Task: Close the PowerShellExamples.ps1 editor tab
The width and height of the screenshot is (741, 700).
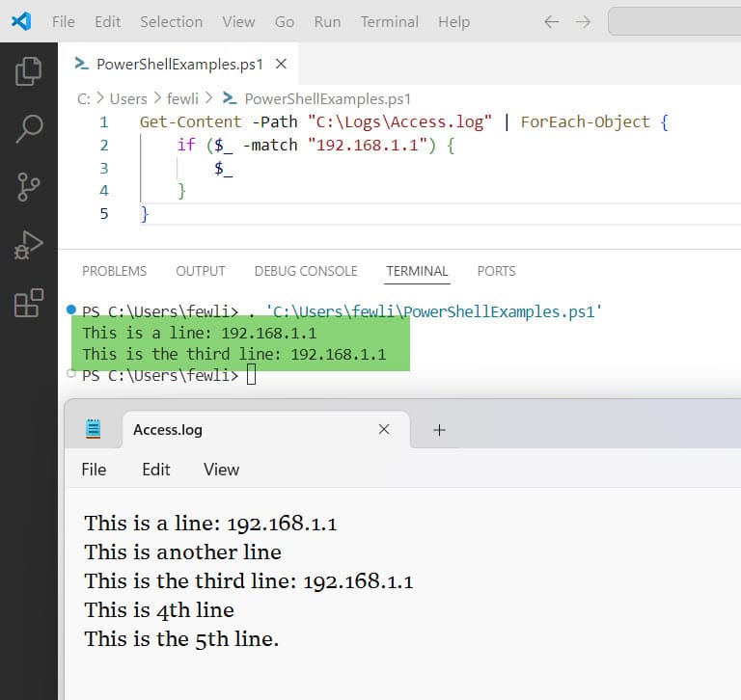Action: coord(281,64)
